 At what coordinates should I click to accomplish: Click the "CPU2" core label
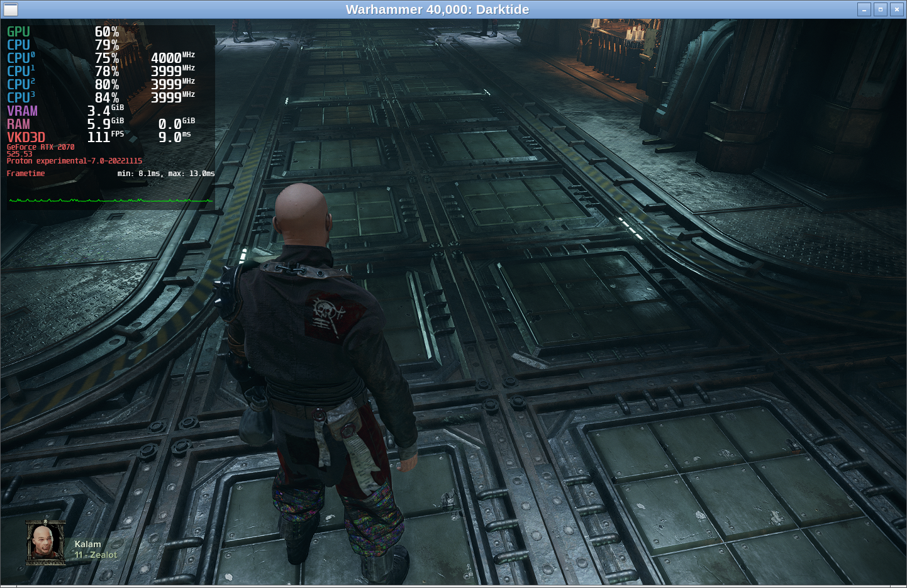(x=21, y=84)
